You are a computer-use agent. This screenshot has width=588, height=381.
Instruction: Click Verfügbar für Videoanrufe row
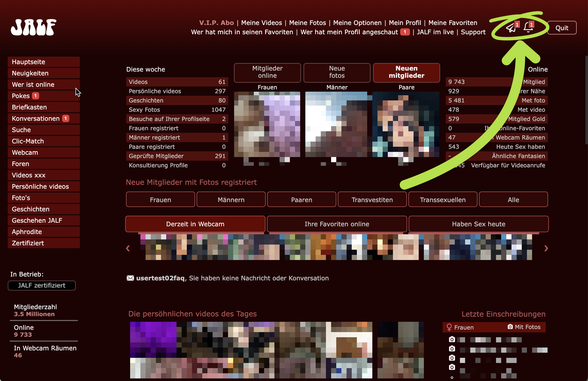click(497, 165)
